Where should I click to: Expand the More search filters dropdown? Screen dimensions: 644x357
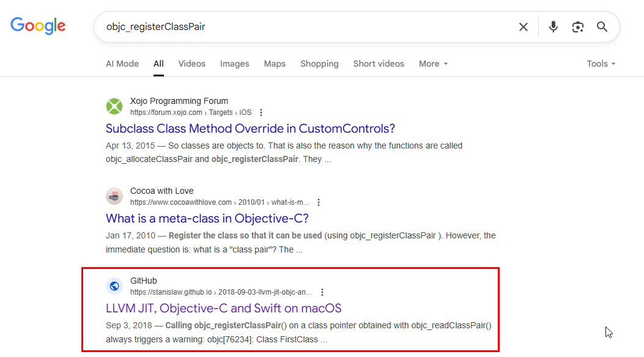(433, 64)
